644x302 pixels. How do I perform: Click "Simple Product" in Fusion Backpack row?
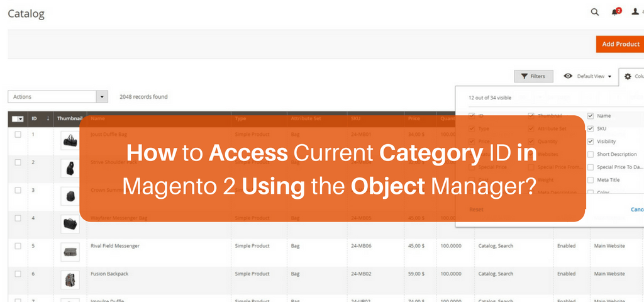point(252,274)
